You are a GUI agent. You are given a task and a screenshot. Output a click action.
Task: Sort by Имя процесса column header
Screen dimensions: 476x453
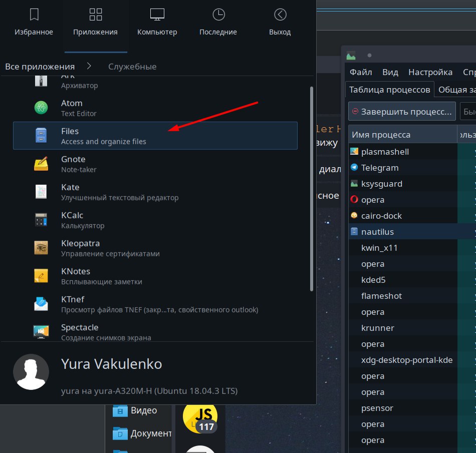click(402, 135)
